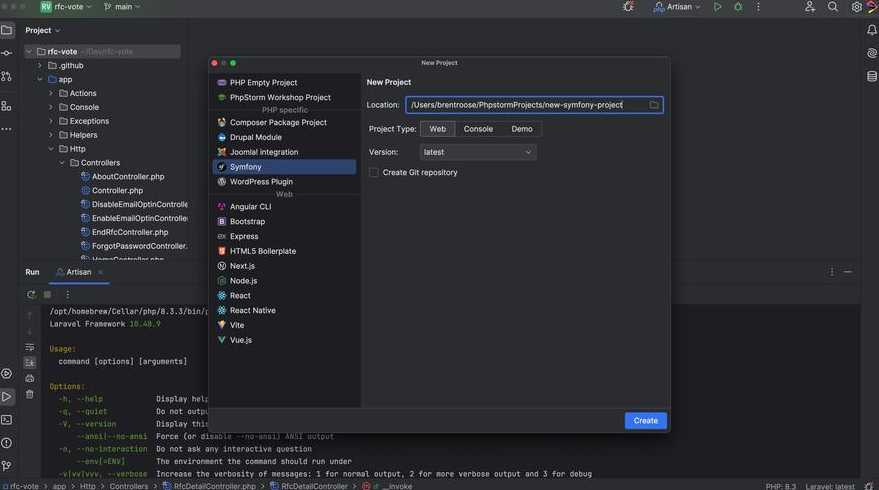Print the Run console output
Viewport: 879px width, 490px height.
pyautogui.click(x=30, y=378)
